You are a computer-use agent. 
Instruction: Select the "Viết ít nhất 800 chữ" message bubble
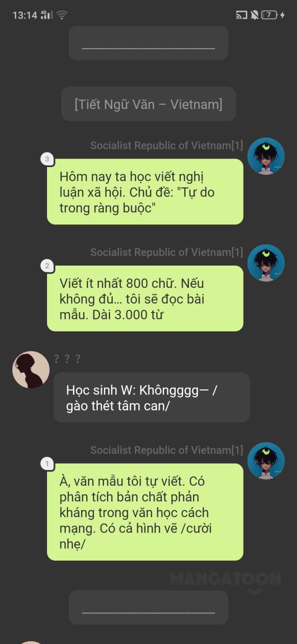click(x=145, y=299)
